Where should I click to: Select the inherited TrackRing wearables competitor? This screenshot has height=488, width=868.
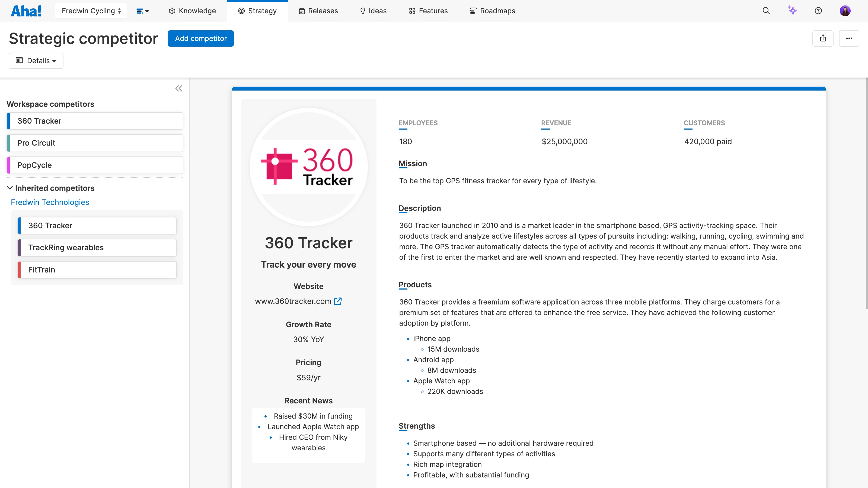97,248
